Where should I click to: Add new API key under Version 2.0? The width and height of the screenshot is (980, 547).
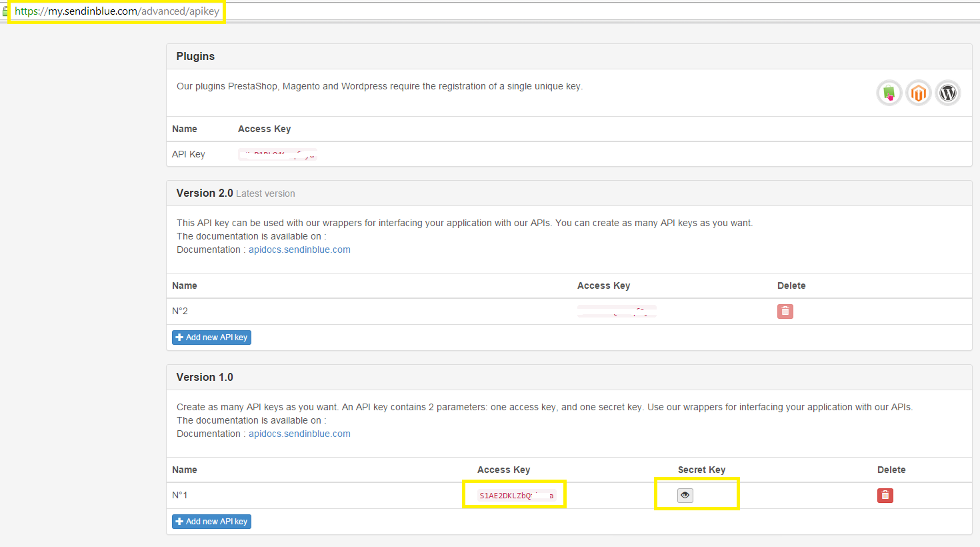211,337
